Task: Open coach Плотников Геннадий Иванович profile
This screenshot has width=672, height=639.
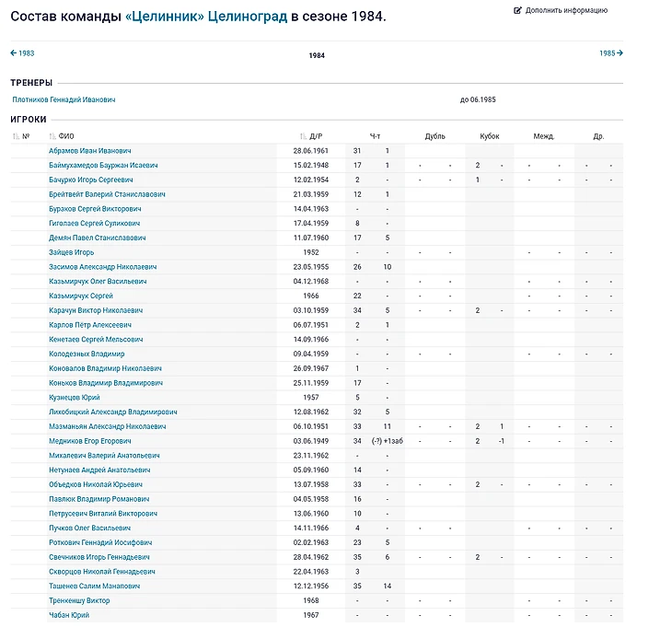Action: point(64,99)
